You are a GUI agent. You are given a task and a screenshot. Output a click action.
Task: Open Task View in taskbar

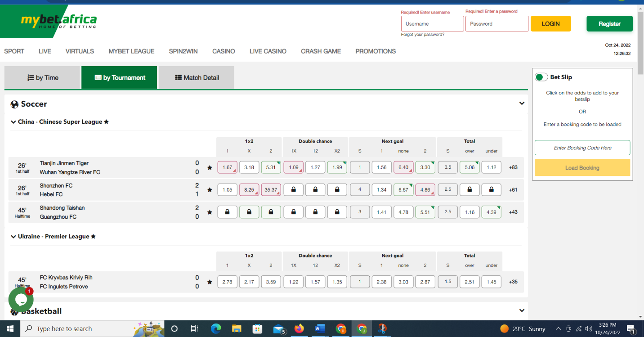click(194, 329)
